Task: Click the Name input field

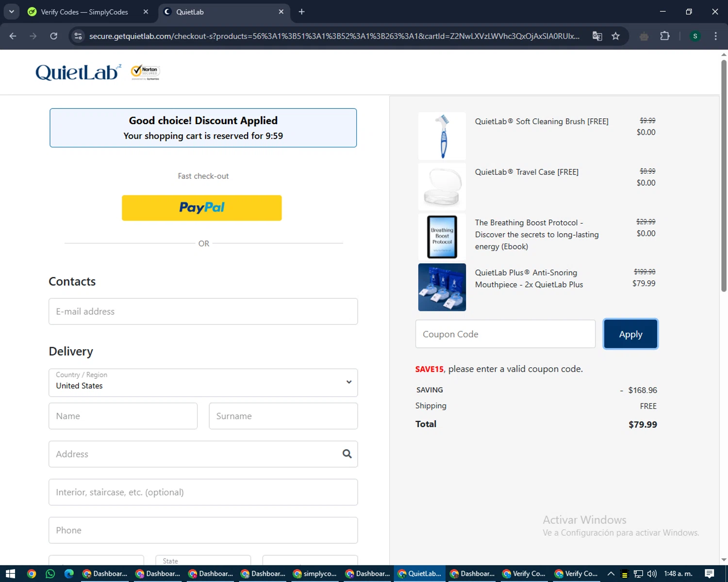Action: 123,416
